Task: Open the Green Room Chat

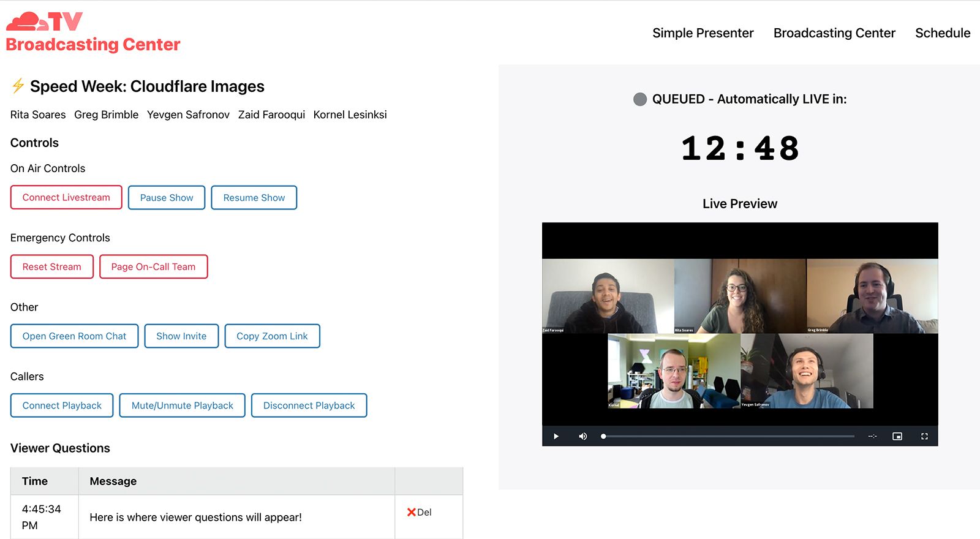Action: coord(75,336)
